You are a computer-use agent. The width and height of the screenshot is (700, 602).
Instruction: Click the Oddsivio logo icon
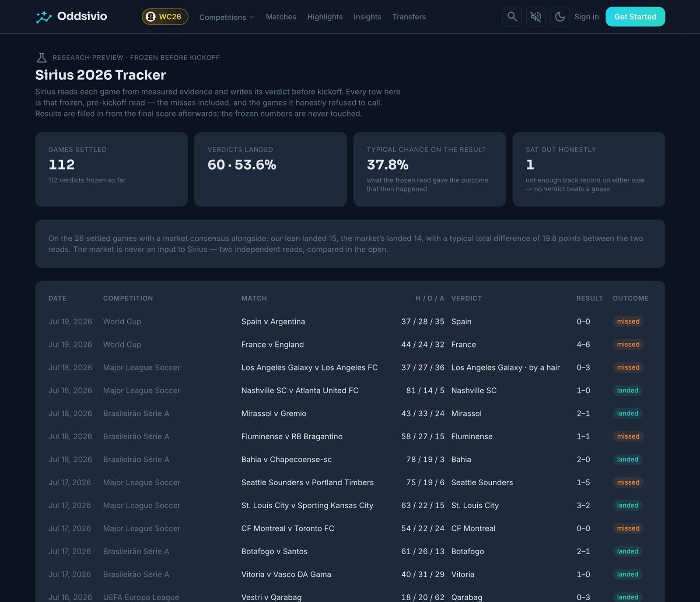pyautogui.click(x=43, y=17)
